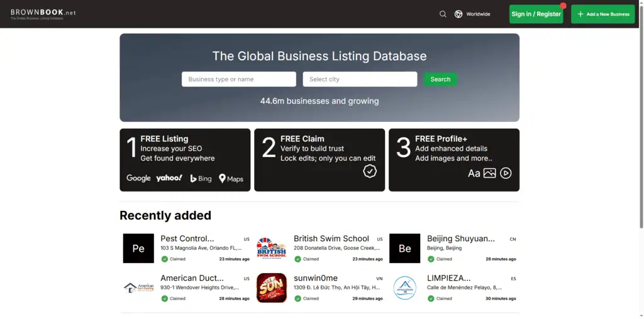Click the Google logo in Listing card
The width and height of the screenshot is (644, 319).
coord(138,178)
